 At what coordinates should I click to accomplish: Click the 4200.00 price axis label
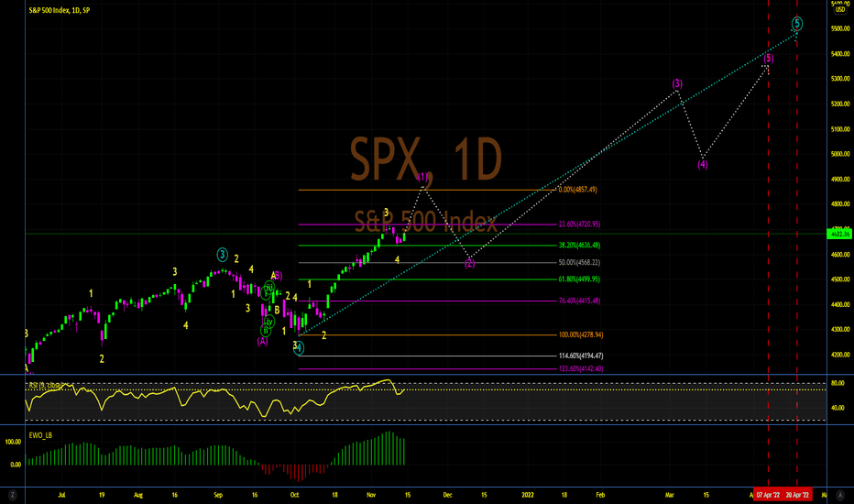[x=840, y=355]
